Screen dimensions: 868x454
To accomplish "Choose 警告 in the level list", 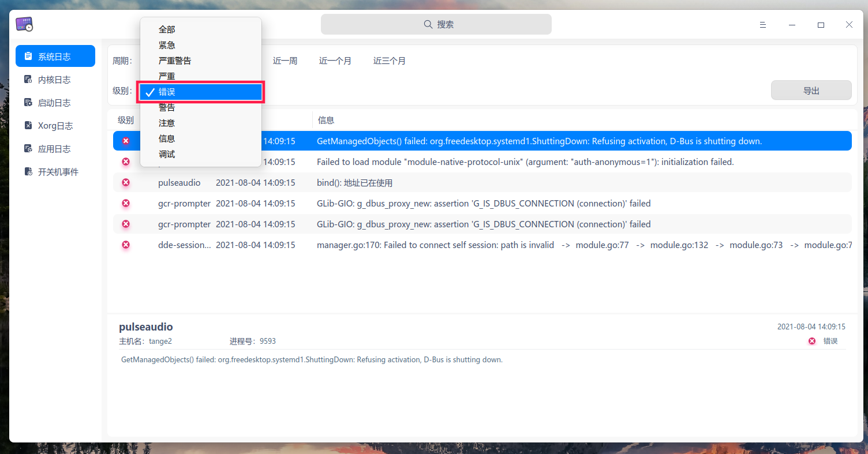I will tap(201, 107).
